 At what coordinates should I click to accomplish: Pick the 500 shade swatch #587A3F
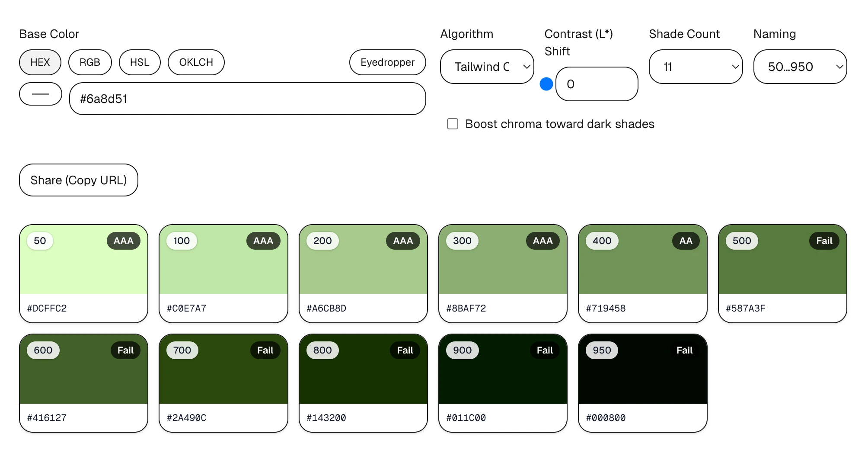pos(782,268)
